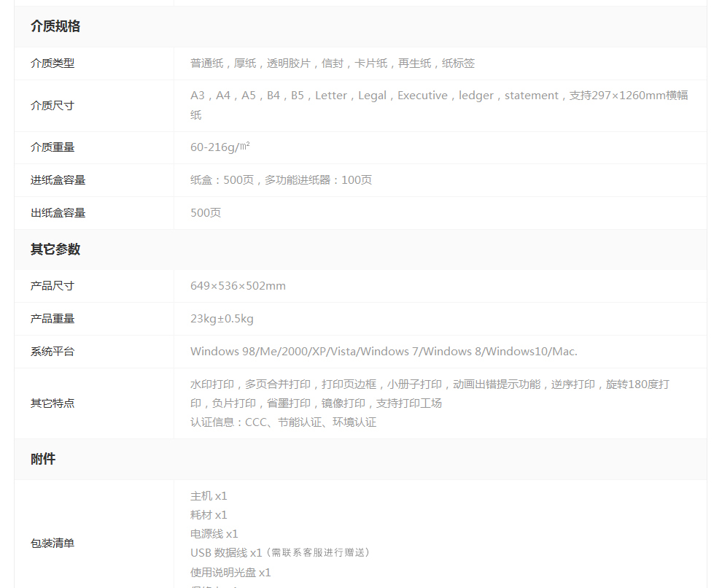Click the 附件 section header
Viewport: 722px width, 588px height.
point(43,460)
